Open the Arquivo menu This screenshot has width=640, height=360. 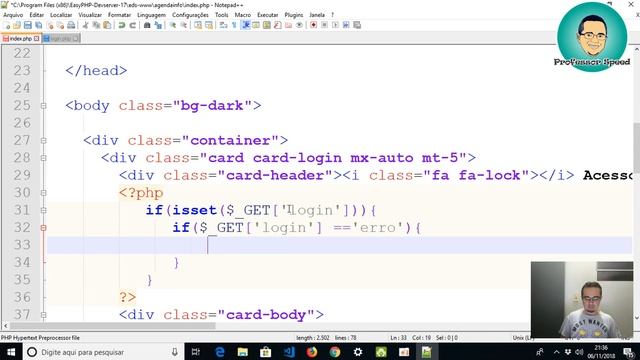click(13, 15)
